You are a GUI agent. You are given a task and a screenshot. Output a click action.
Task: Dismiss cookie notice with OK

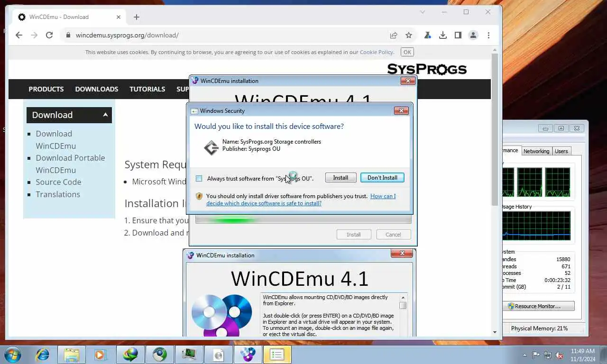407,52
